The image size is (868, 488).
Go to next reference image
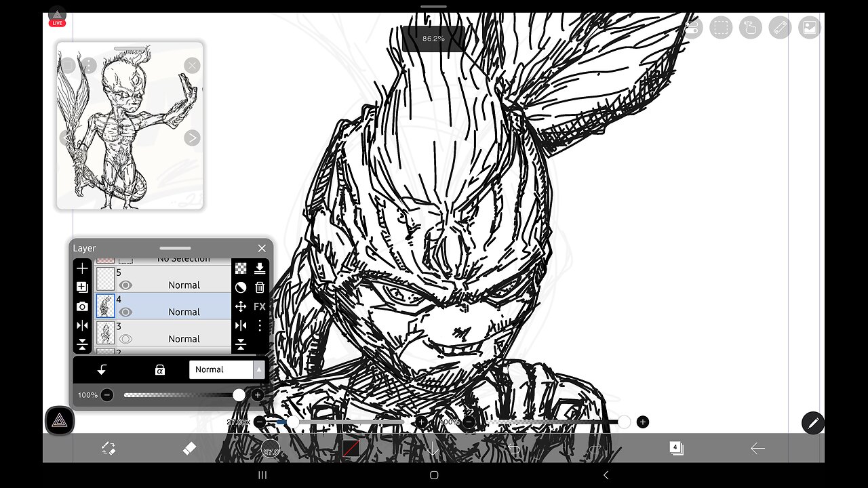click(193, 138)
